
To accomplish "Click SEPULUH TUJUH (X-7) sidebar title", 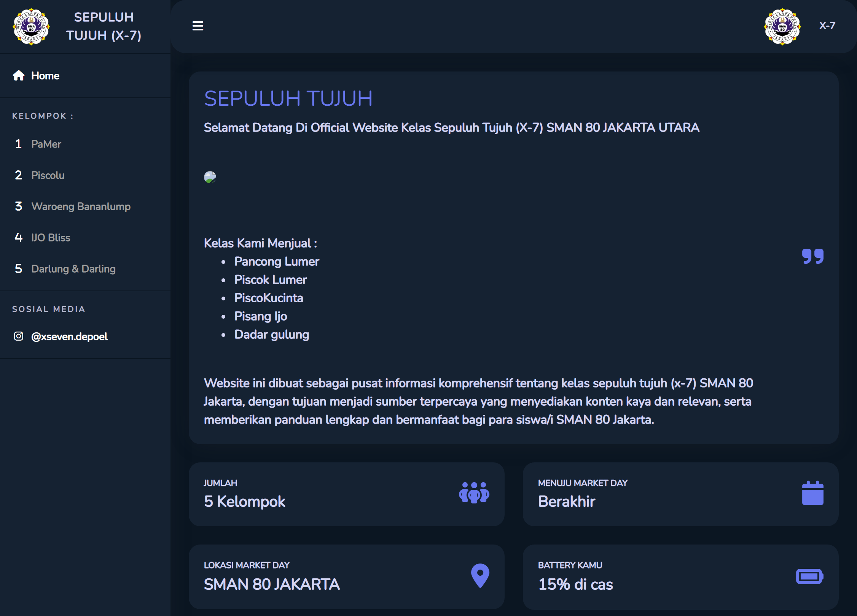I will point(104,26).
